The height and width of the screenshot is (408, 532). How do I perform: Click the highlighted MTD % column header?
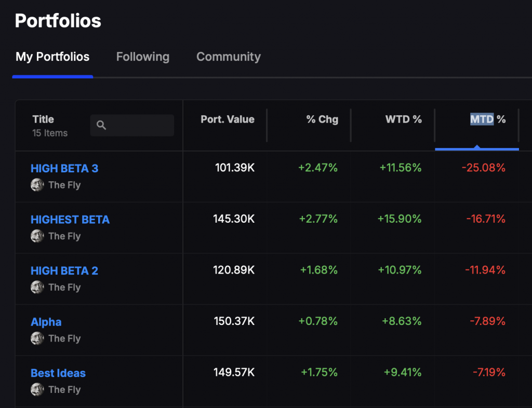click(x=487, y=119)
